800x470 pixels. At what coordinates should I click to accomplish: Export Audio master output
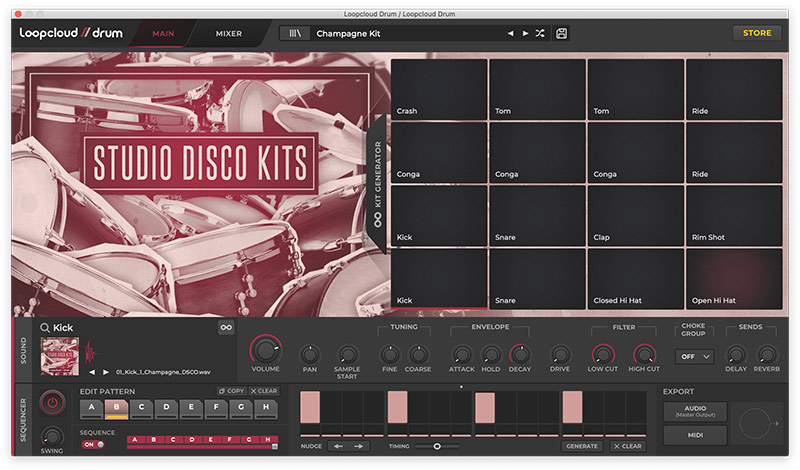point(695,411)
